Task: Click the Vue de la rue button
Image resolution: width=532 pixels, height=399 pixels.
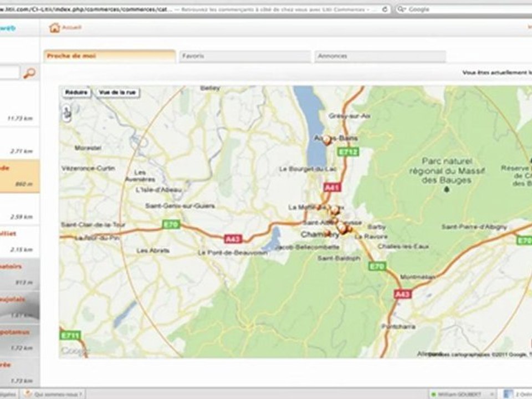Action: (x=117, y=93)
